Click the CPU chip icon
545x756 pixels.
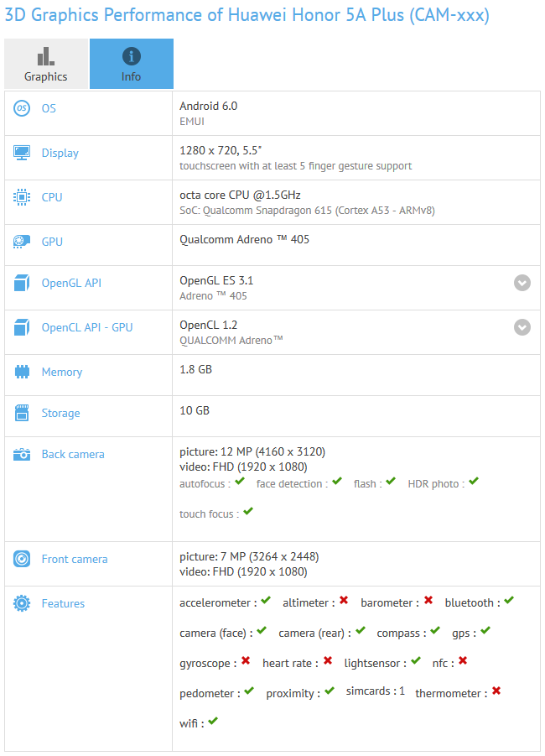pyautogui.click(x=21, y=197)
